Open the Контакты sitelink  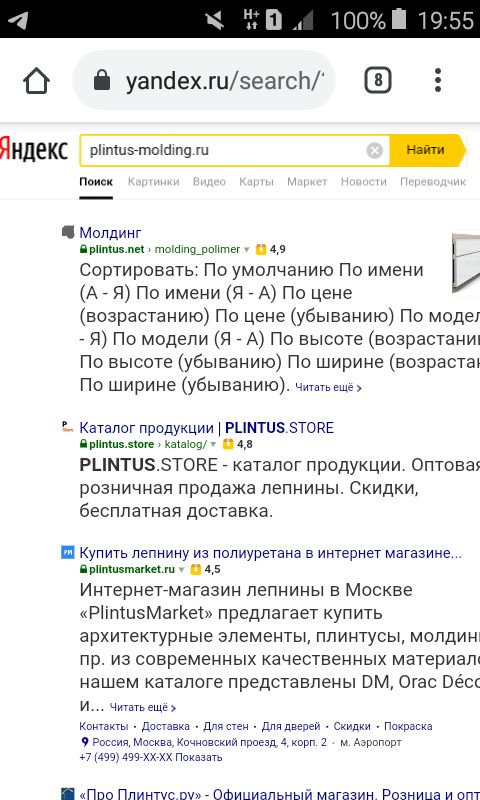click(x=104, y=726)
